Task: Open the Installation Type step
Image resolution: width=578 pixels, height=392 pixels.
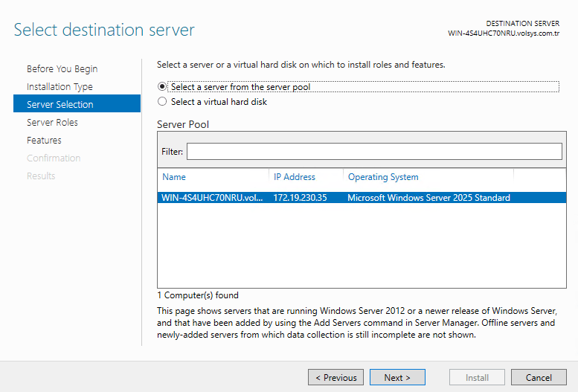Action: pos(60,87)
